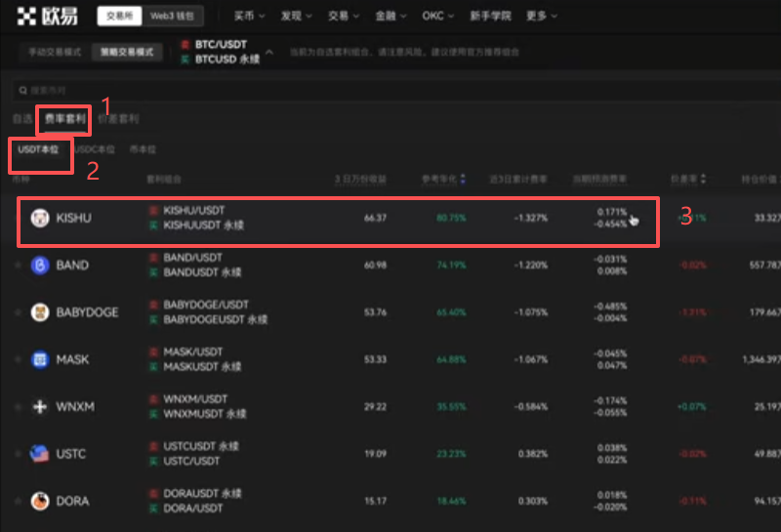
Task: Click the BAND coin icon
Action: click(x=40, y=265)
